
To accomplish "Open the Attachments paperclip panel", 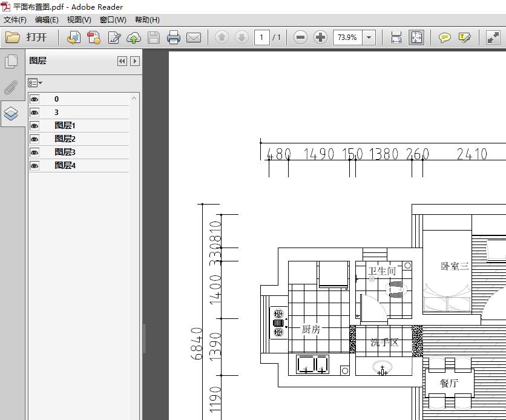I will (11, 88).
